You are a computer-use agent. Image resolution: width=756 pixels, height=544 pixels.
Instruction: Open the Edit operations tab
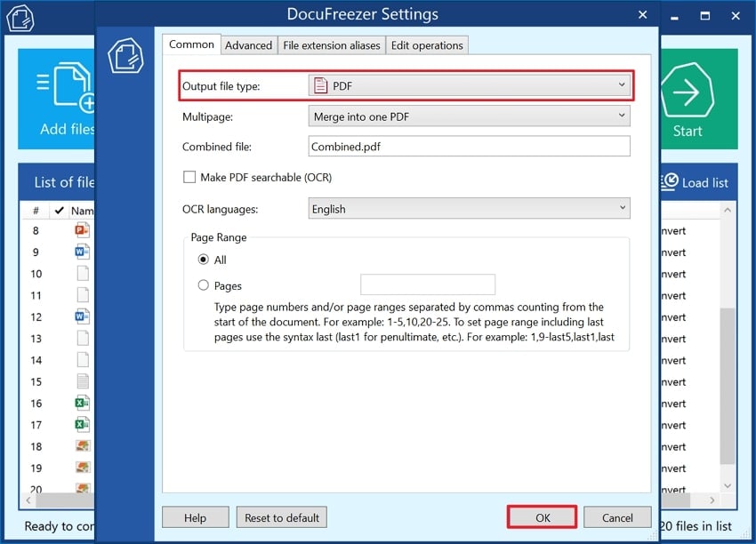[x=427, y=45]
